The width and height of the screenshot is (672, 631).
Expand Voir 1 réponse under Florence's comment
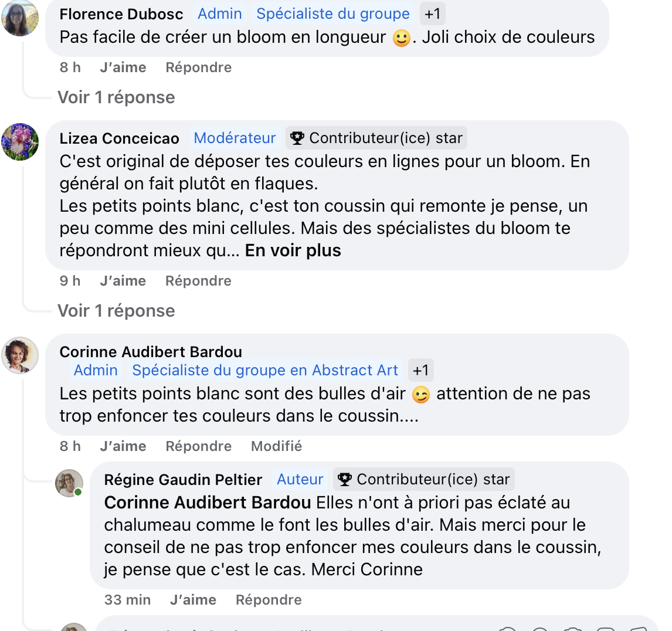(x=116, y=97)
